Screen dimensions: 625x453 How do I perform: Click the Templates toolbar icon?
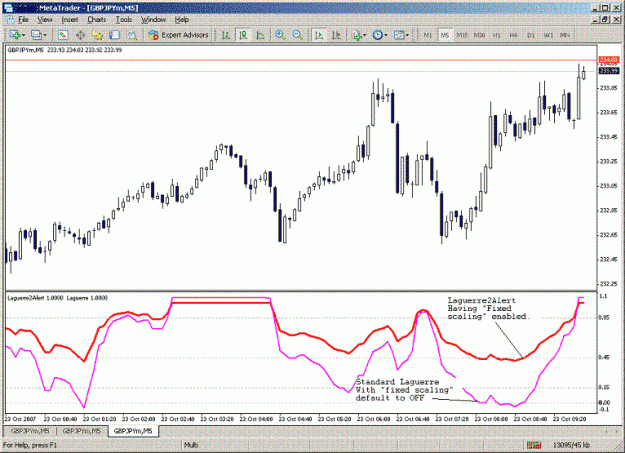tap(399, 35)
